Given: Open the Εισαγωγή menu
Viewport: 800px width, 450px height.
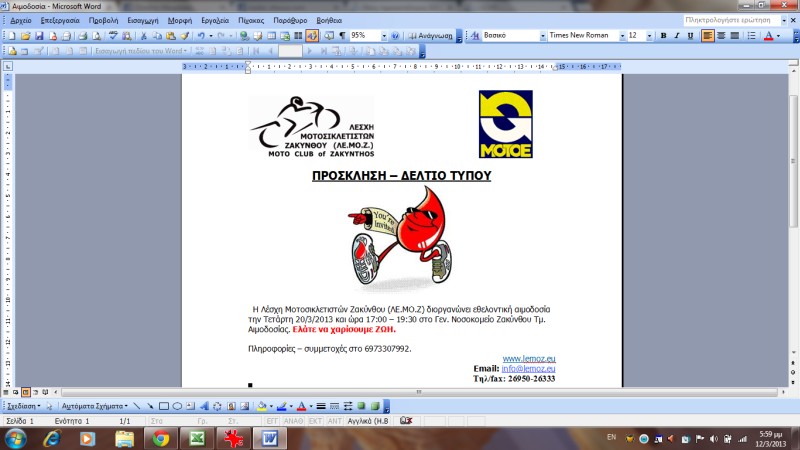Looking at the screenshot, I should (144, 20).
